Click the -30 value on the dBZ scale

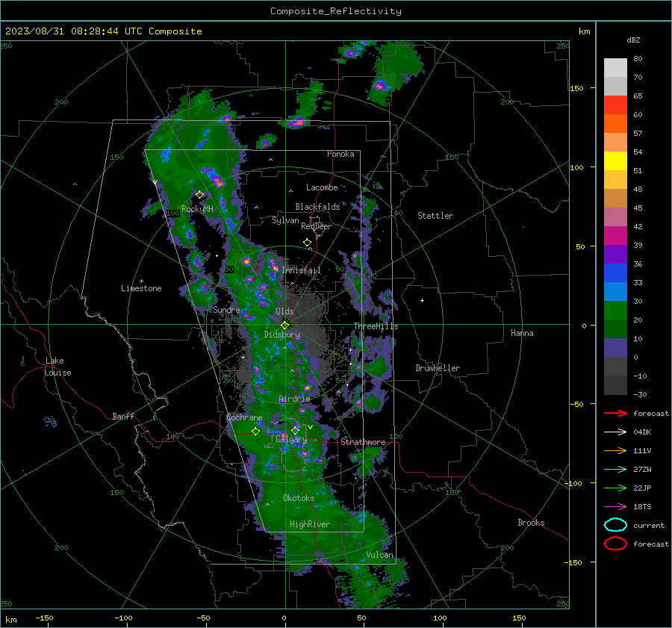(640, 394)
